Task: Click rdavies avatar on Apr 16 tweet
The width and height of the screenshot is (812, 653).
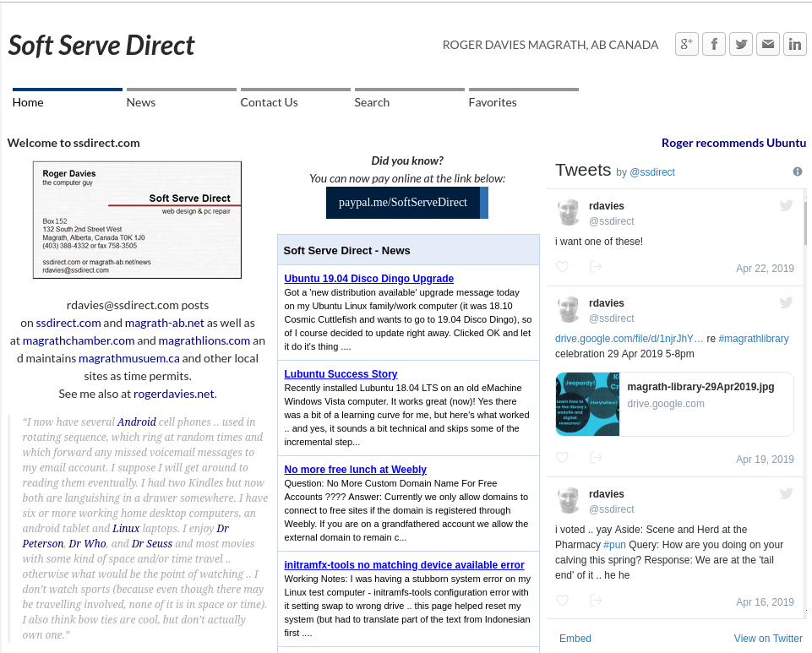Action: [x=569, y=500]
